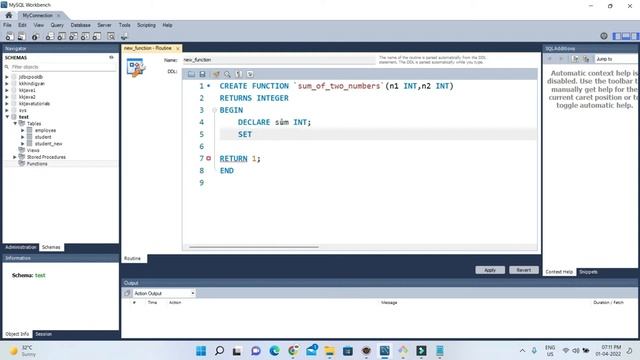Open File Explorer from taskbar
The image size is (640, 360).
pyautogui.click(x=329, y=351)
